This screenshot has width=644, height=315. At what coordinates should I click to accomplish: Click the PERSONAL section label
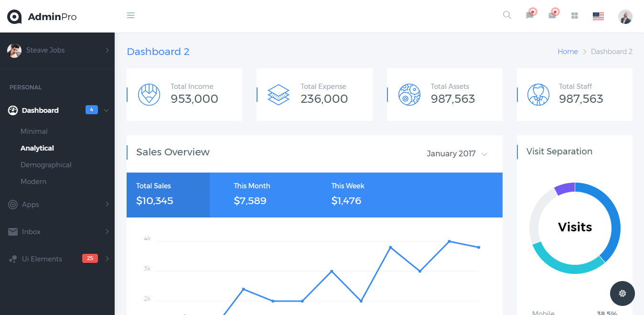pos(26,87)
